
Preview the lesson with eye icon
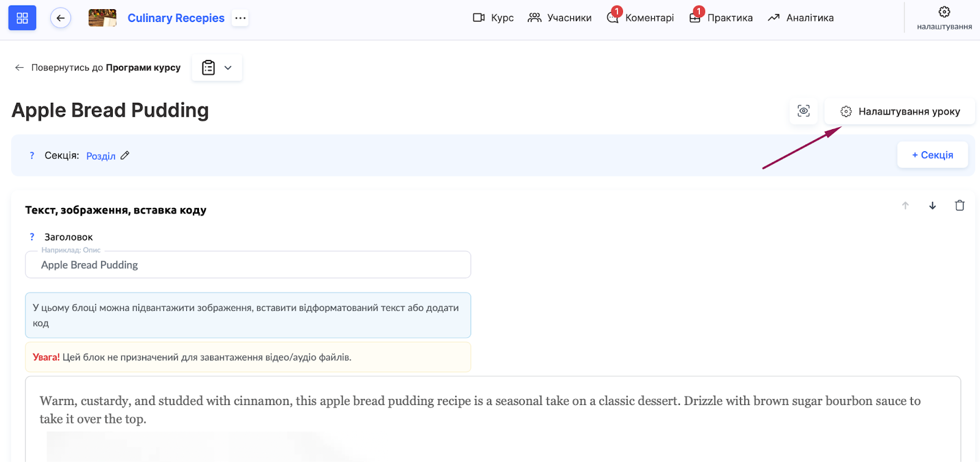pos(804,111)
